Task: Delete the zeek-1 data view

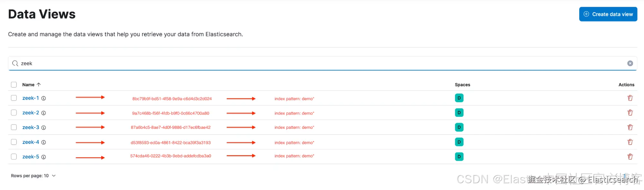Action: [x=630, y=98]
